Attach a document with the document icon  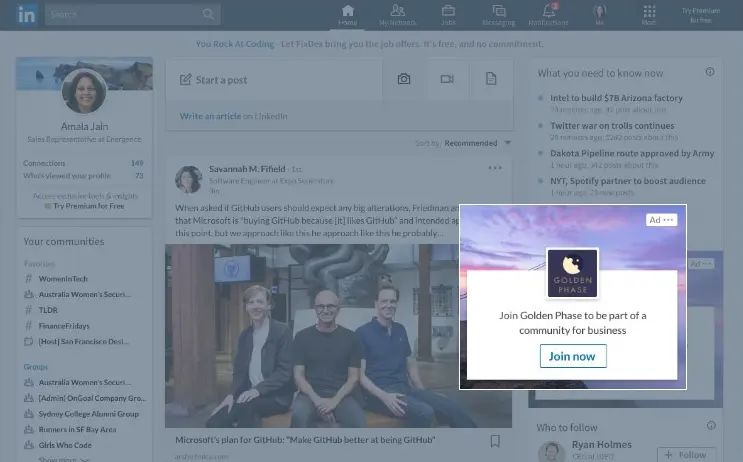click(x=490, y=79)
